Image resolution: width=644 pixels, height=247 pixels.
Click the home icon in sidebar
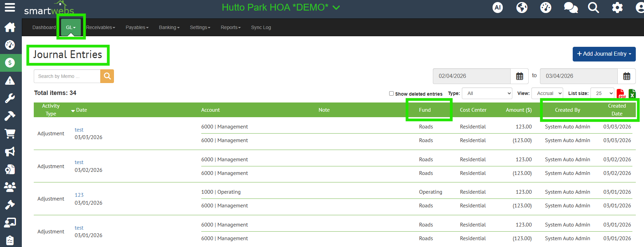point(10,27)
